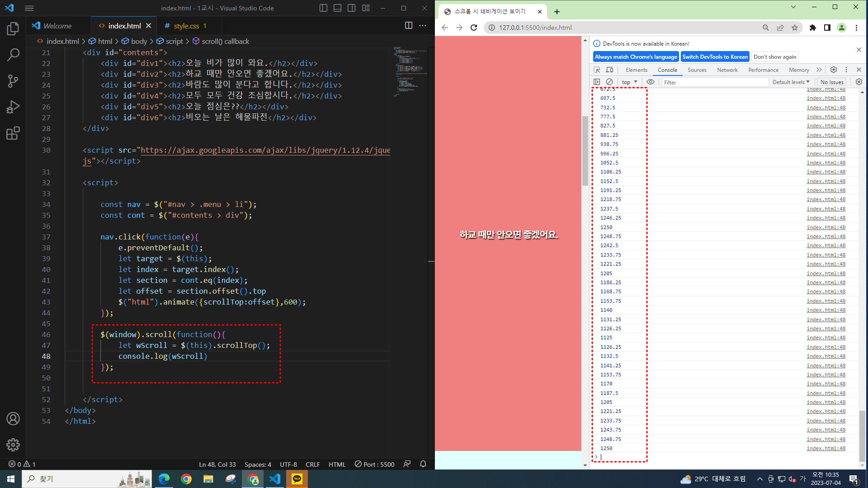The width and height of the screenshot is (868, 488).
Task: Open the Search view in VS Code
Action: [x=13, y=55]
